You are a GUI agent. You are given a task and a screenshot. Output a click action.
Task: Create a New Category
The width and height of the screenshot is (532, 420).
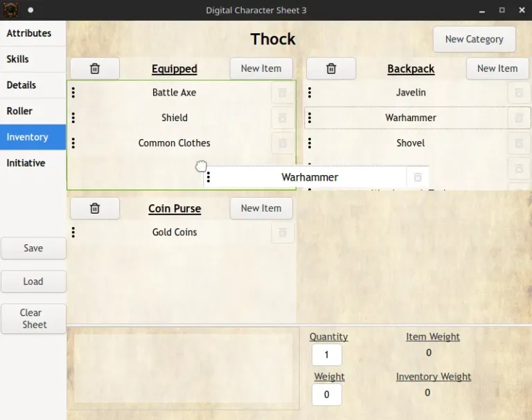point(475,39)
